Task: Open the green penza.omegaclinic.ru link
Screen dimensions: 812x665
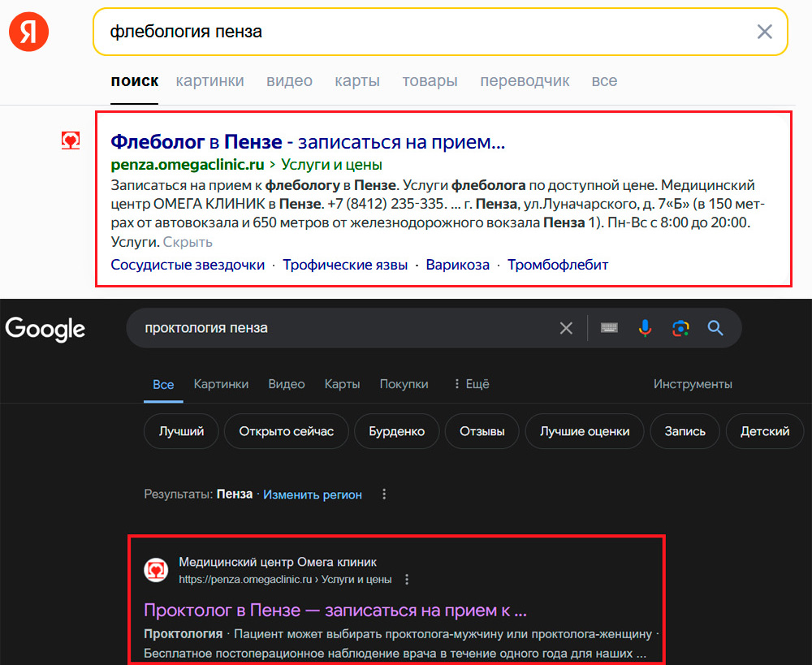Action: (x=188, y=165)
